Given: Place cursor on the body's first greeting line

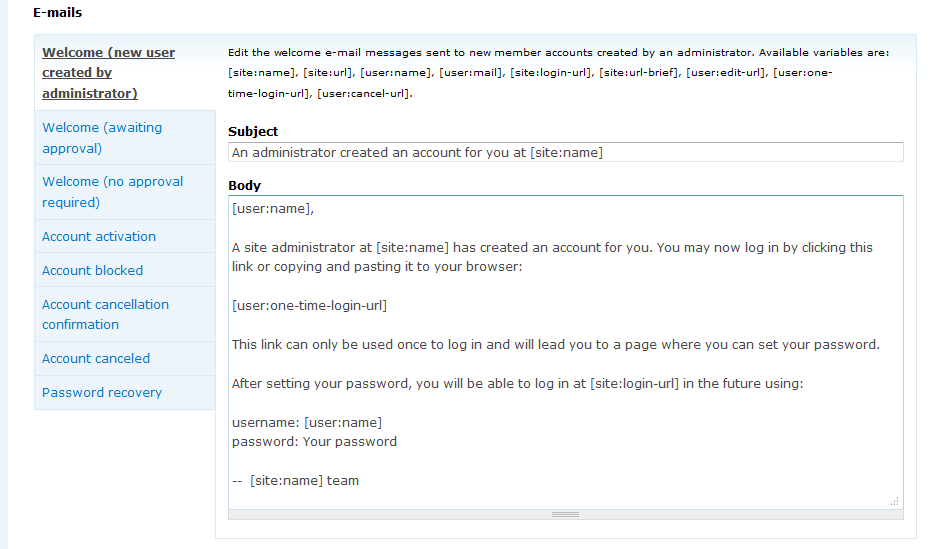Looking at the screenshot, I should pos(272,209).
